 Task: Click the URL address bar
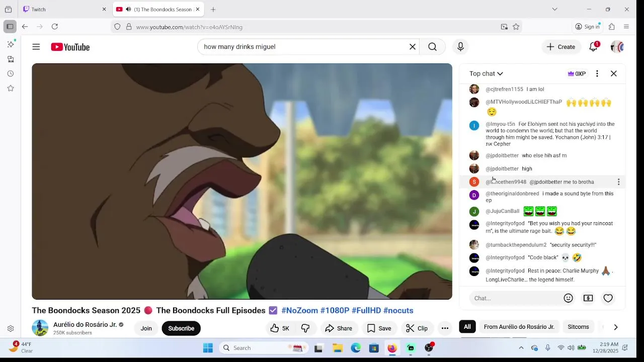point(316,27)
